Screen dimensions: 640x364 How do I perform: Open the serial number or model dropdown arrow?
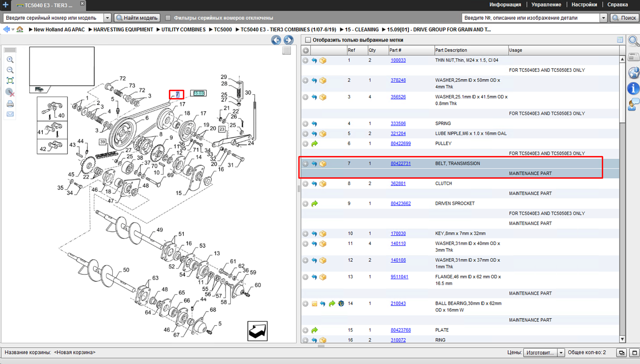point(108,18)
